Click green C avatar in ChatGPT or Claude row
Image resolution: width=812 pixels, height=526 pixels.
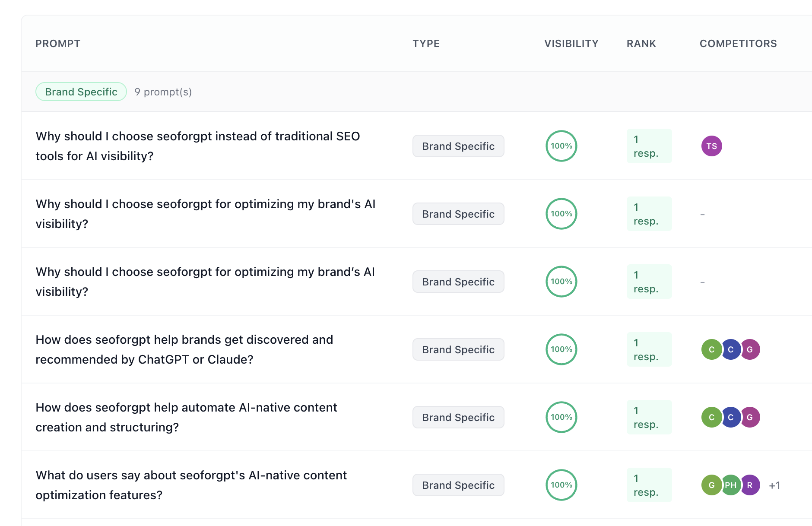pos(711,349)
